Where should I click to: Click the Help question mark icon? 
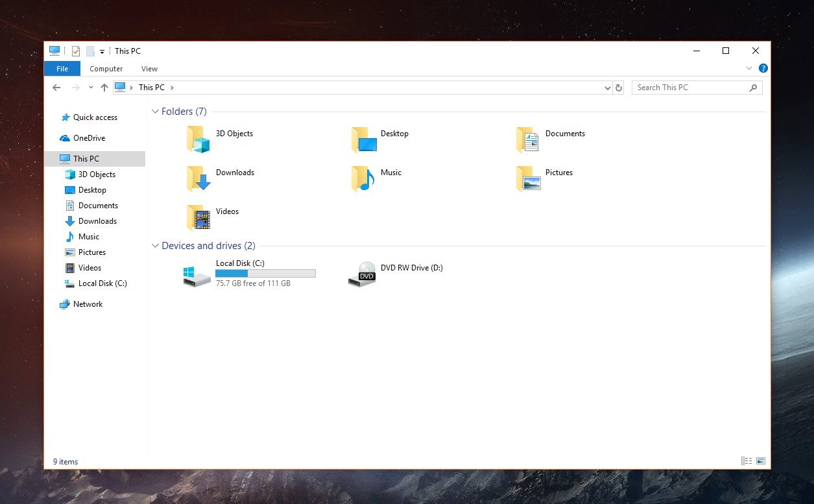coord(763,68)
